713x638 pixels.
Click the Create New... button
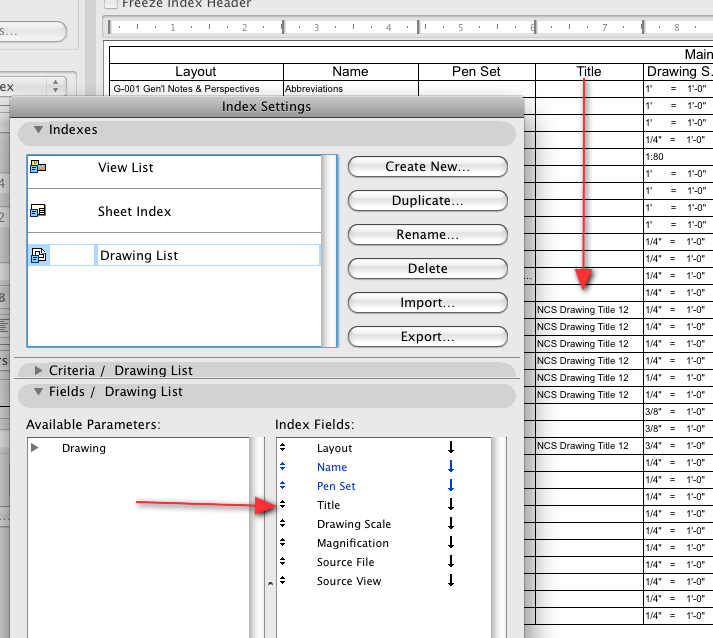[x=427, y=166]
